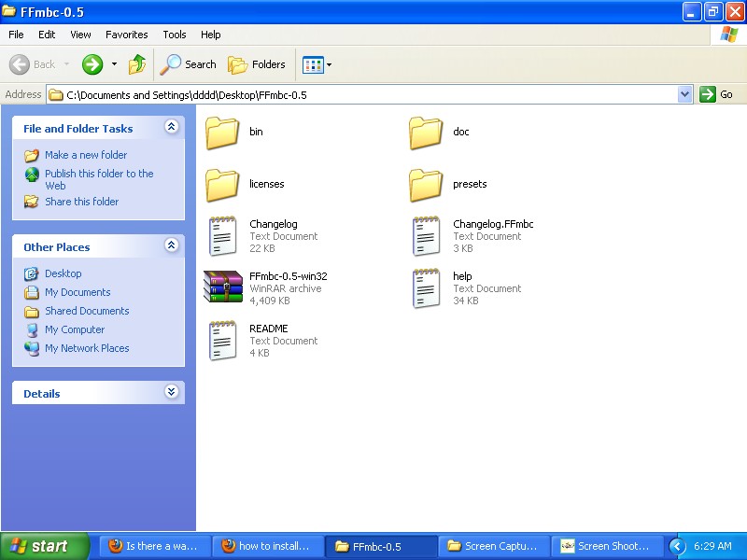This screenshot has width=747, height=560.
Task: Collapse the File and Folder Tasks panel
Action: [171, 128]
